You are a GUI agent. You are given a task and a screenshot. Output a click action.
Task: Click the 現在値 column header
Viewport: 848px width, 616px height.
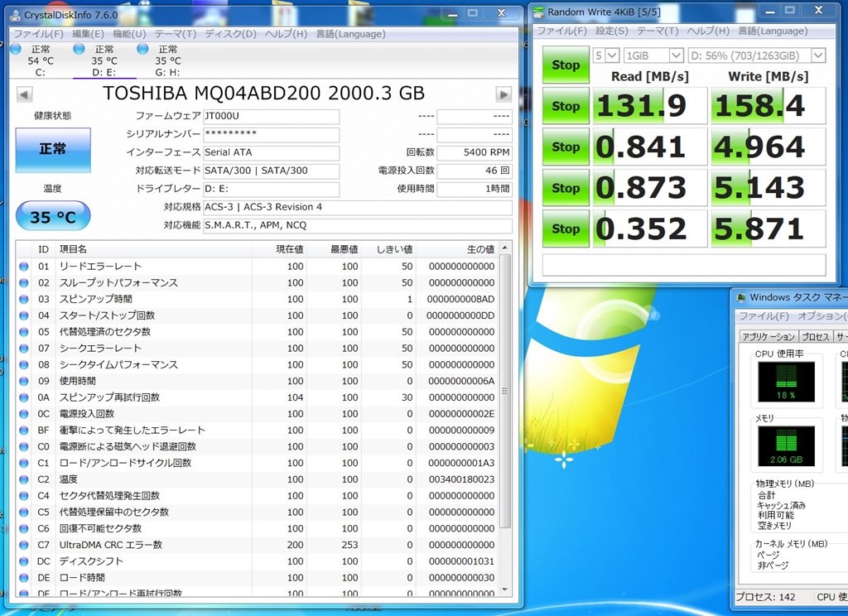pyautogui.click(x=279, y=249)
